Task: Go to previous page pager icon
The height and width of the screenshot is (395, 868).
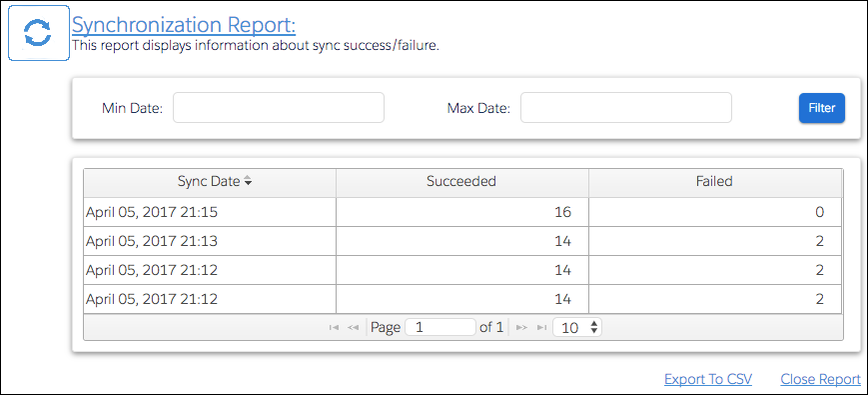Action: pyautogui.click(x=353, y=327)
